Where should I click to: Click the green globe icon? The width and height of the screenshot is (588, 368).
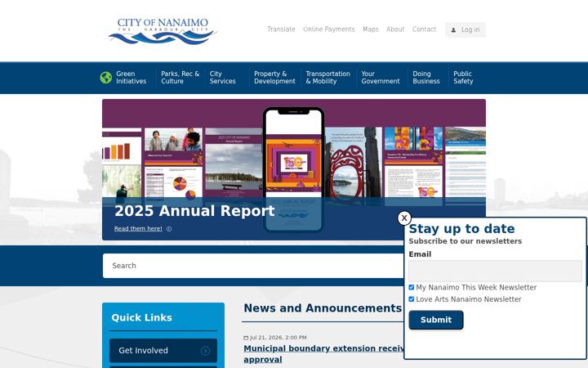(x=105, y=78)
